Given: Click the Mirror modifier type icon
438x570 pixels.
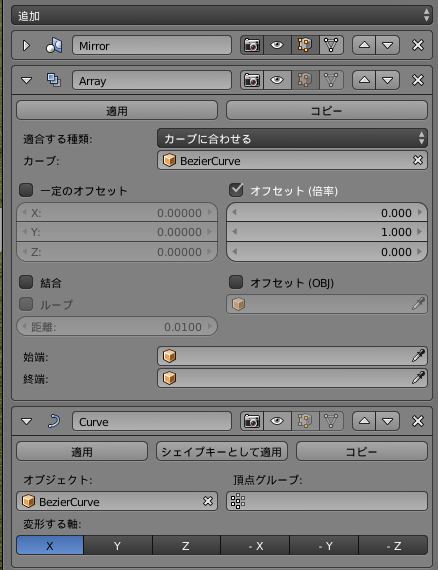Looking at the screenshot, I should point(54,46).
